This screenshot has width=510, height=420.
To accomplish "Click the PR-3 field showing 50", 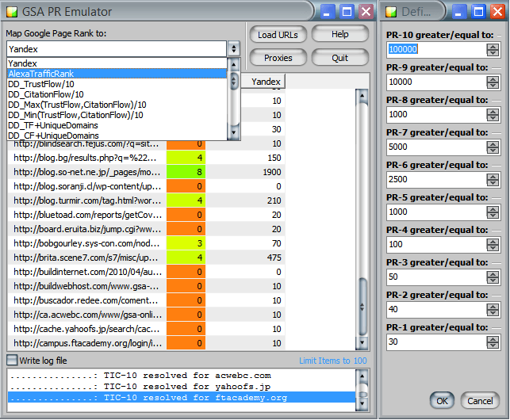I will coord(436,277).
